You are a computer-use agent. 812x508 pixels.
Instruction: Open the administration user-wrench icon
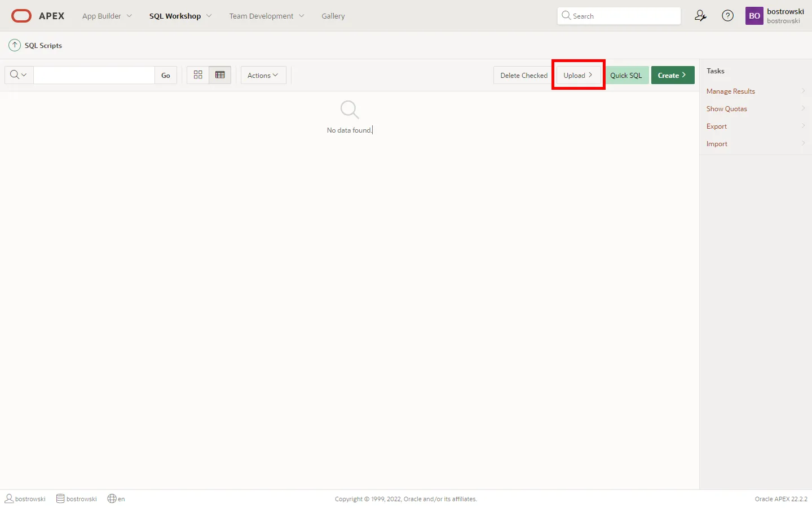tap(700, 16)
